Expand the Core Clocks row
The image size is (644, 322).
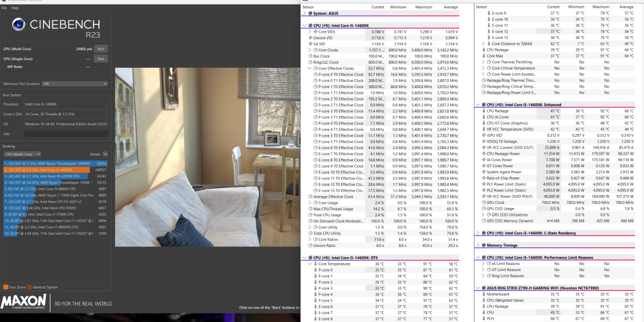310,50
